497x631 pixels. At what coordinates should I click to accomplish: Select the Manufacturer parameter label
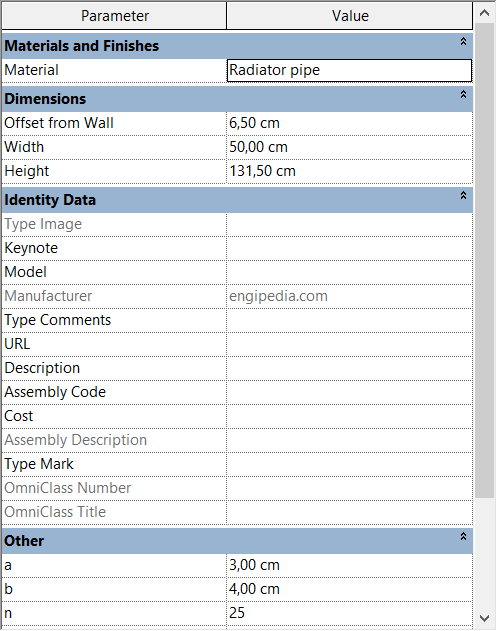(48, 296)
